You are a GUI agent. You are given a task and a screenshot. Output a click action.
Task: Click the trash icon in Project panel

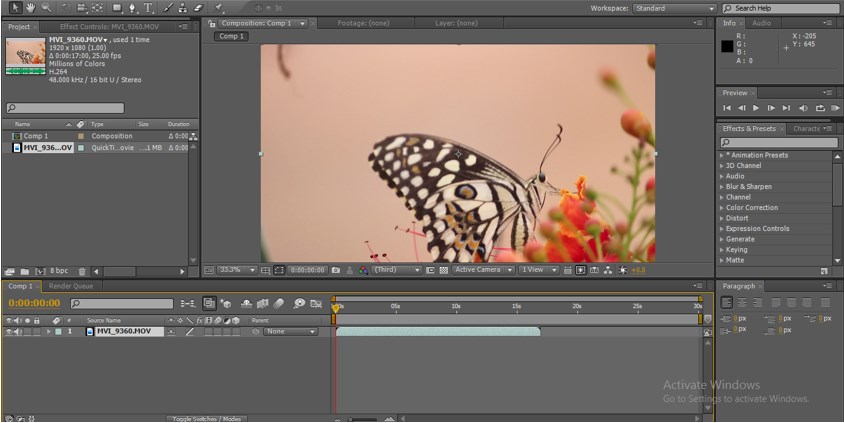(x=83, y=271)
